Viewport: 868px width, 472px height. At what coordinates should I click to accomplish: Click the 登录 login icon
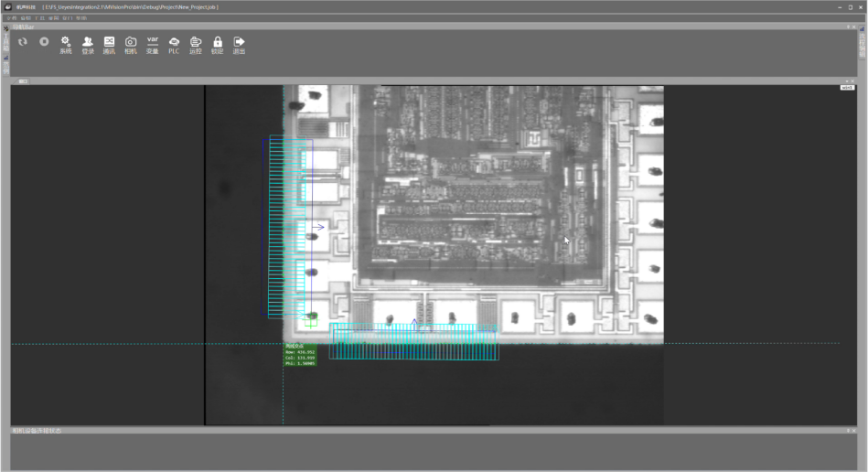[88, 45]
